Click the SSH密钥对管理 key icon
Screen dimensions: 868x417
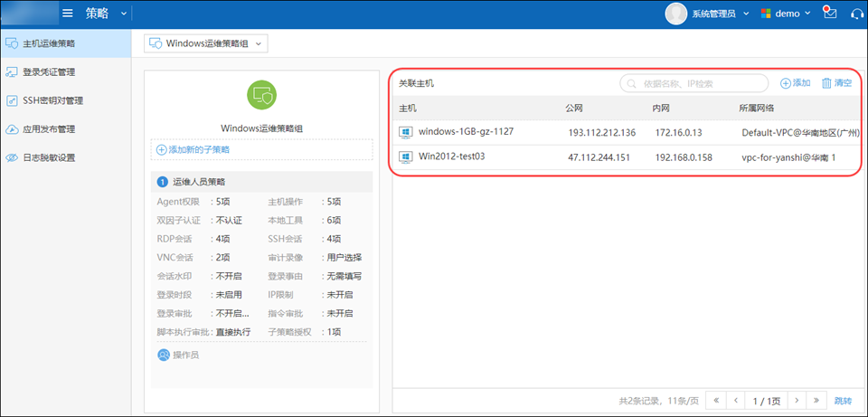(12, 100)
